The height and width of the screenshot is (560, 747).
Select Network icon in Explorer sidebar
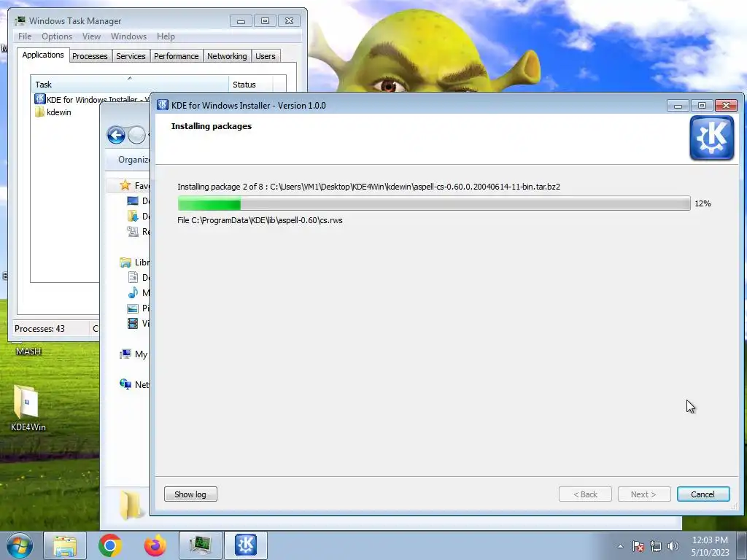tap(125, 384)
